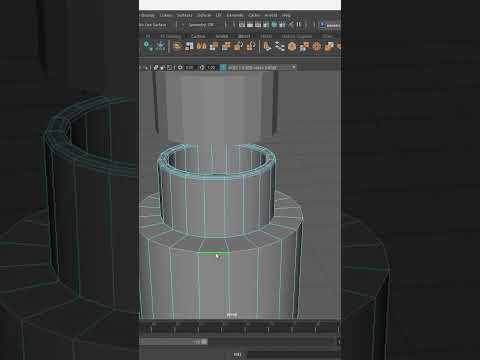
Task: Click the Remesh shelf icon
Action: [x=238, y=46]
